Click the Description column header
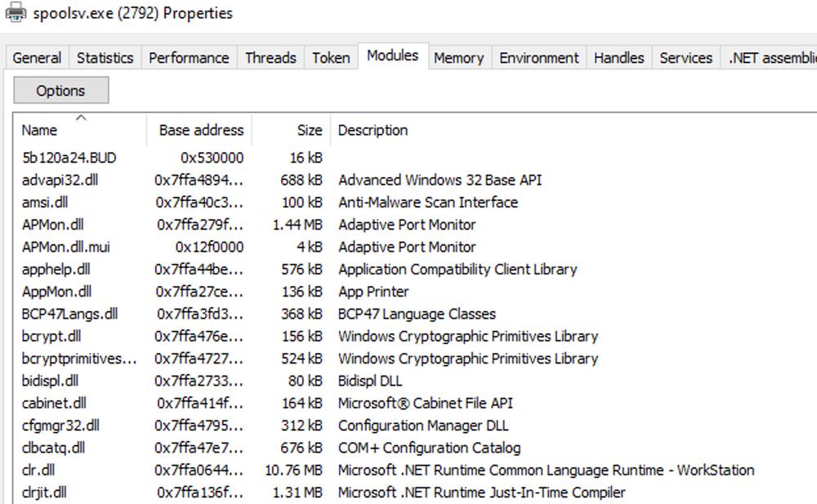This screenshot has height=504, width=817. 373,131
